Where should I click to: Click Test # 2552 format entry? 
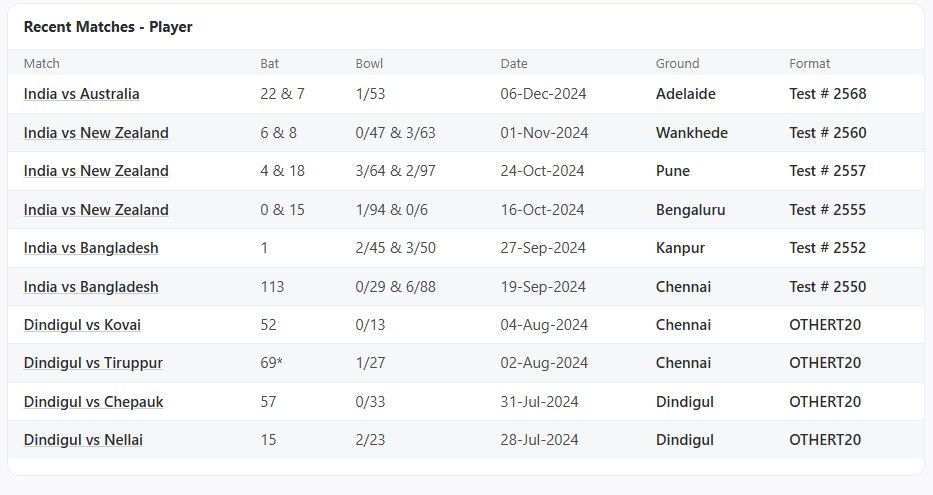tap(827, 248)
